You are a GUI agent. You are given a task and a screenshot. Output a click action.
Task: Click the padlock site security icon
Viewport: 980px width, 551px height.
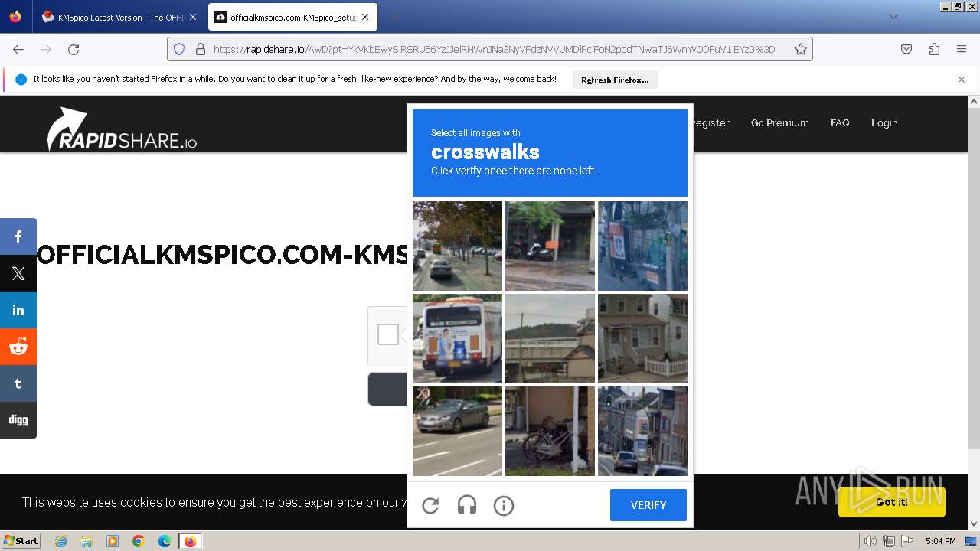(x=201, y=49)
